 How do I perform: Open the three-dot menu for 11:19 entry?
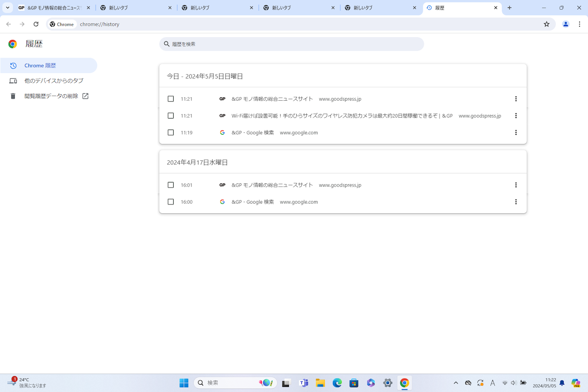click(516, 133)
